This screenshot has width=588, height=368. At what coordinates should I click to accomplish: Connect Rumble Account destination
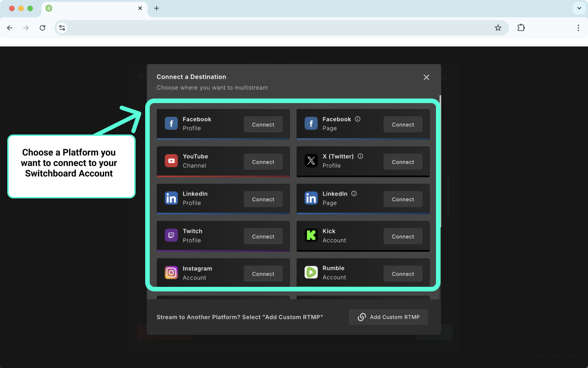coord(403,274)
